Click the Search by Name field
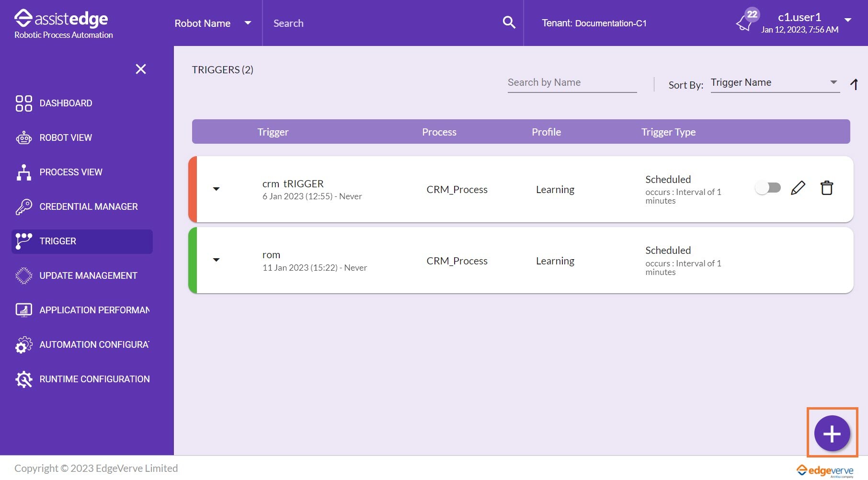This screenshot has height=480, width=868. click(572, 83)
